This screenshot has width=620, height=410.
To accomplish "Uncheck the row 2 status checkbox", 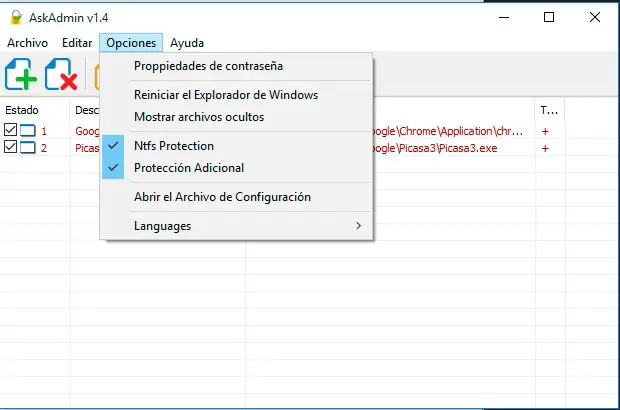I will pyautogui.click(x=10, y=148).
